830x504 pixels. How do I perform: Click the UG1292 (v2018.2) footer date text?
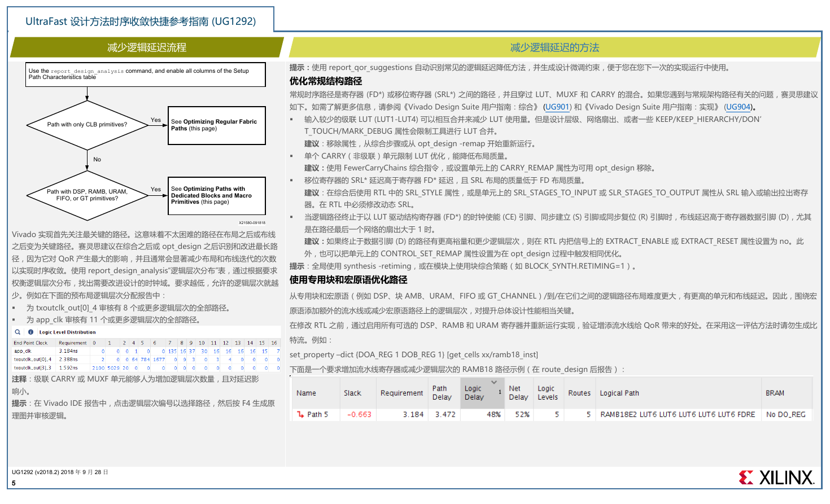pyautogui.click(x=60, y=472)
